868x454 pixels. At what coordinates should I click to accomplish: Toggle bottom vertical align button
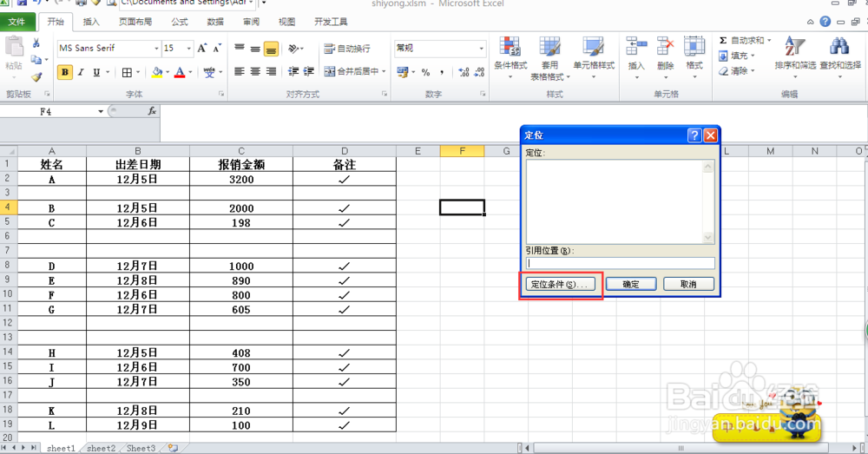pyautogui.click(x=271, y=49)
